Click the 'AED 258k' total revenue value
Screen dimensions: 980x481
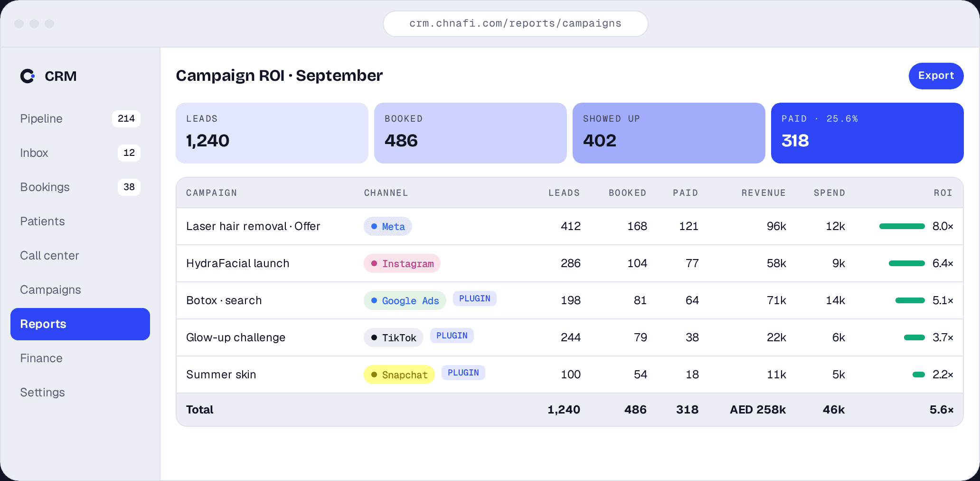(758, 410)
